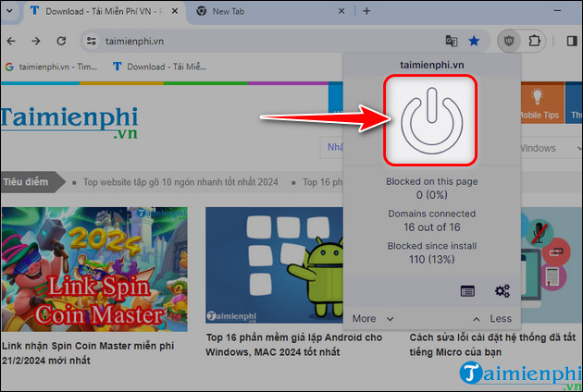Collapse popup with Less chevron
Viewport: 583px width, 392px height.
click(492, 318)
